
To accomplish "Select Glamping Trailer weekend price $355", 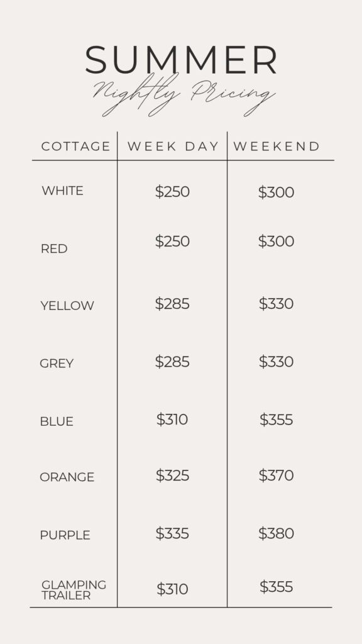I will click(x=277, y=587).
